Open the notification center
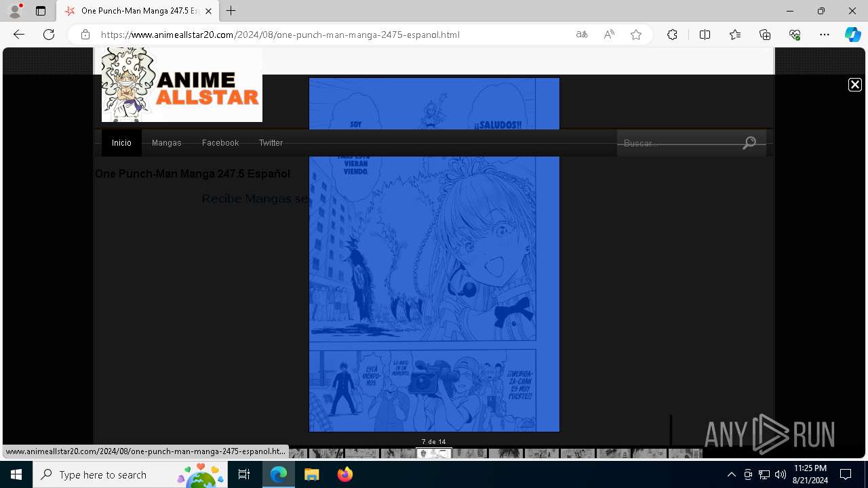The image size is (868, 488). [x=846, y=474]
